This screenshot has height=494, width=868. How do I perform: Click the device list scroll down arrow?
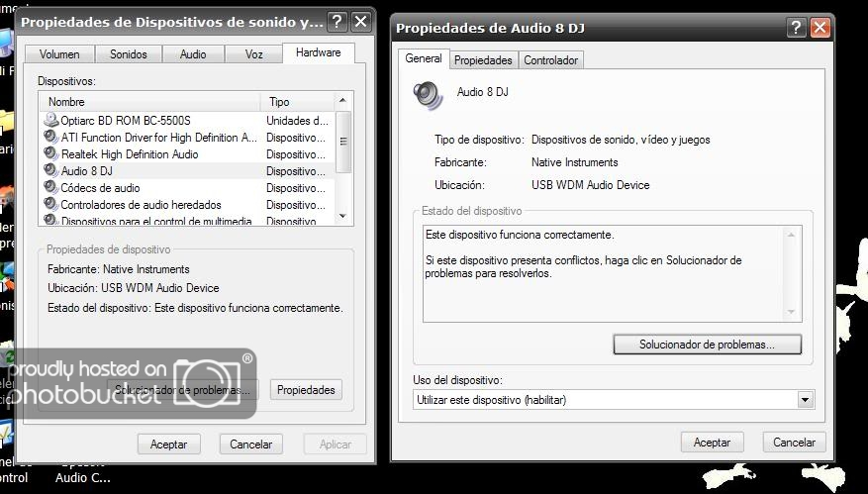342,216
